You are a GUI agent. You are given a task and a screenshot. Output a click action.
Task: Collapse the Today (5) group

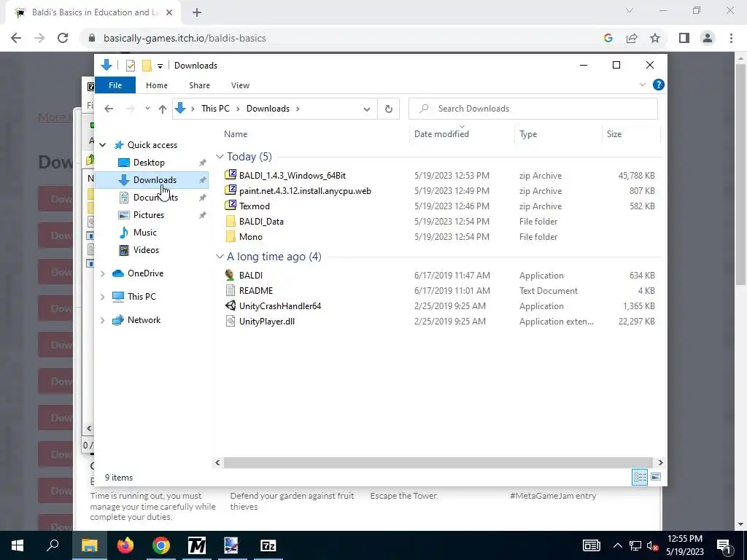[220, 157]
